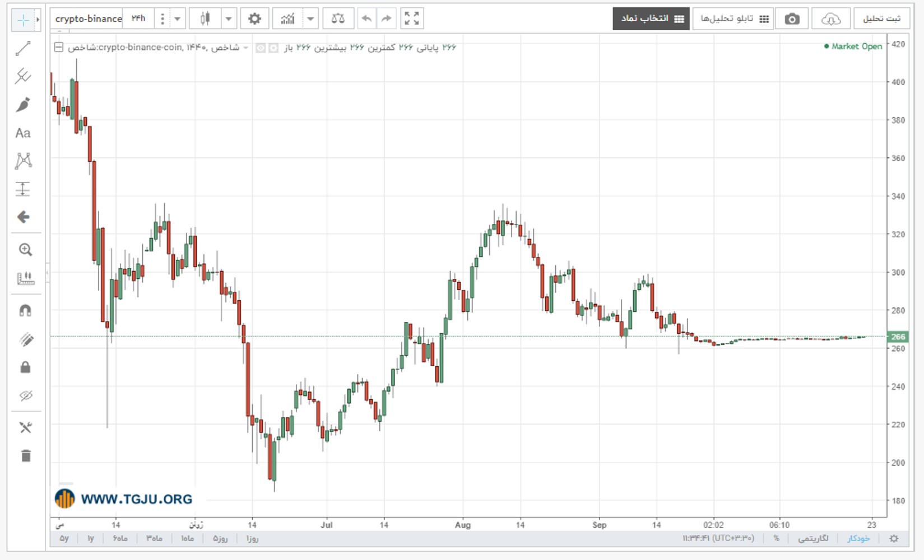Screen dimensions: 924x560
Task: Open the drawing tools settings wrench
Action: point(25,428)
